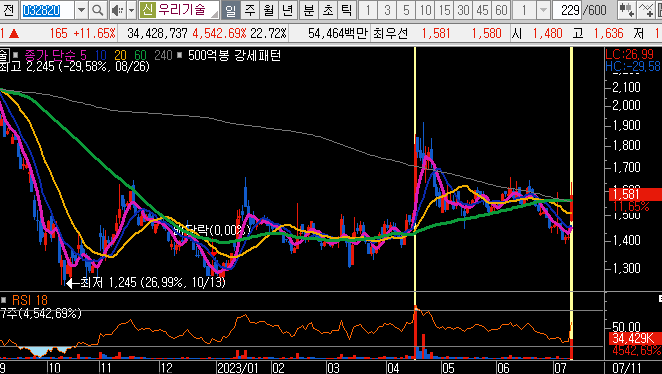The width and height of the screenshot is (662, 374).
Task: Click the add indicator line icon
Action: 646,10
